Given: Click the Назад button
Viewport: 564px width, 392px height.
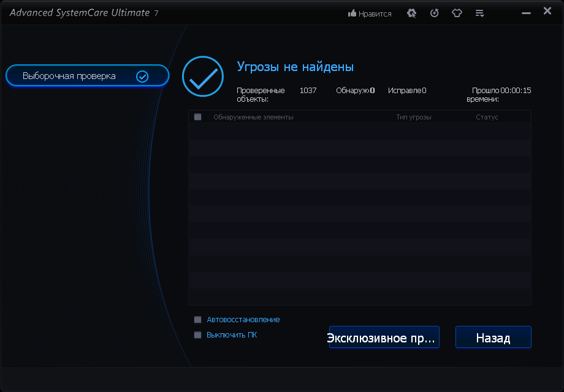Looking at the screenshot, I should (493, 337).
